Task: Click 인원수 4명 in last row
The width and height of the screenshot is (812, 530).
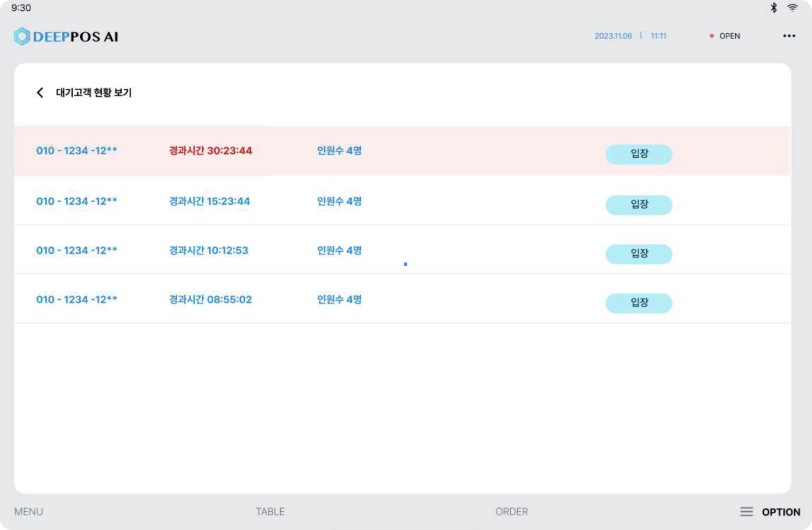Action: tap(339, 300)
